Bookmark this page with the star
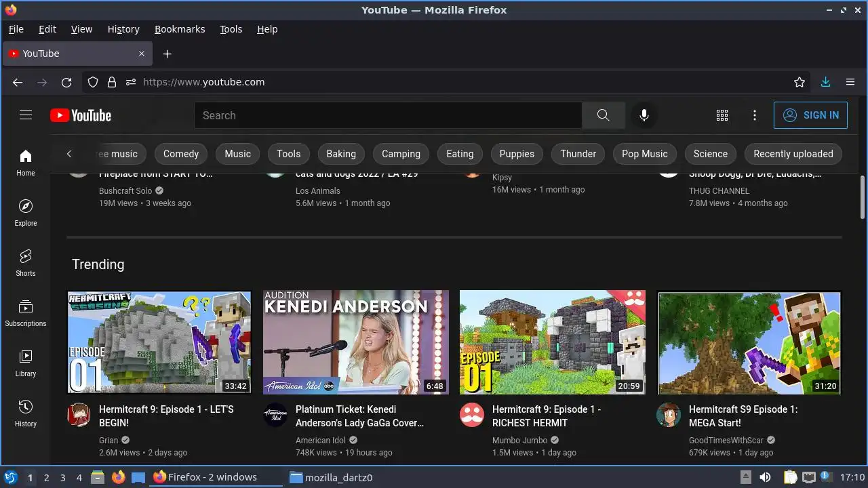Image resolution: width=868 pixels, height=488 pixels. (x=800, y=82)
